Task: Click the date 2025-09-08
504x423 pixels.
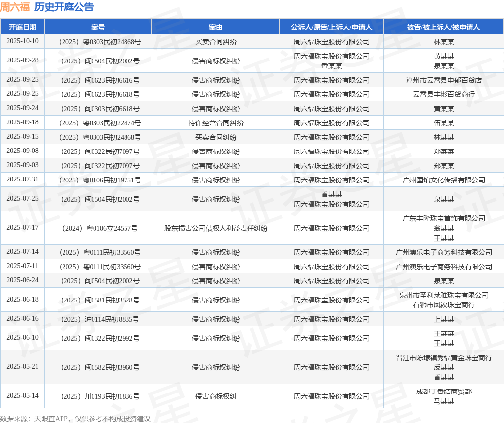Action: (x=23, y=151)
